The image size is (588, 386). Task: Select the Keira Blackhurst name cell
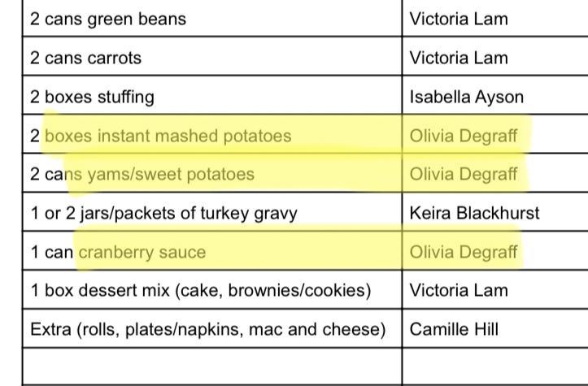coord(474,213)
